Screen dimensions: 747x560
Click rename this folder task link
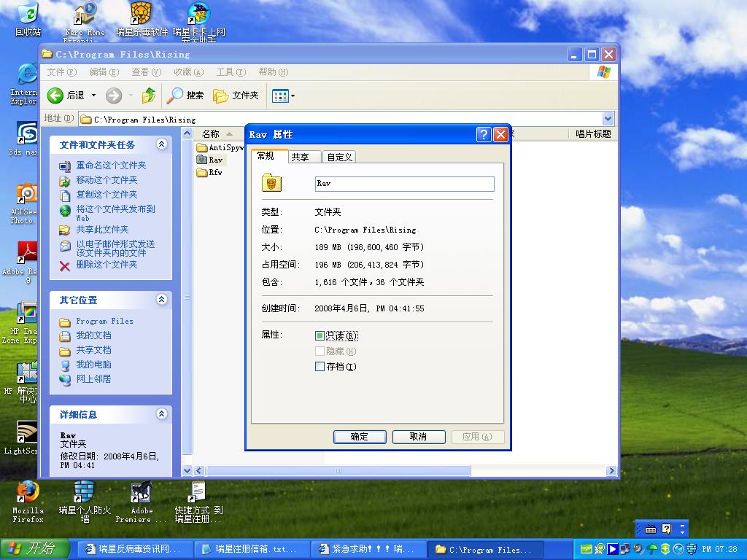pyautogui.click(x=111, y=166)
